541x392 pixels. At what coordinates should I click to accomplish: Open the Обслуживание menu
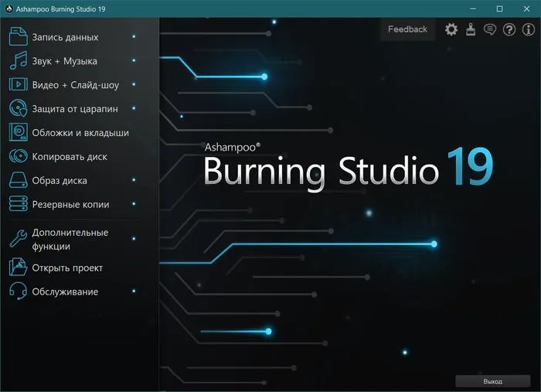tap(65, 292)
